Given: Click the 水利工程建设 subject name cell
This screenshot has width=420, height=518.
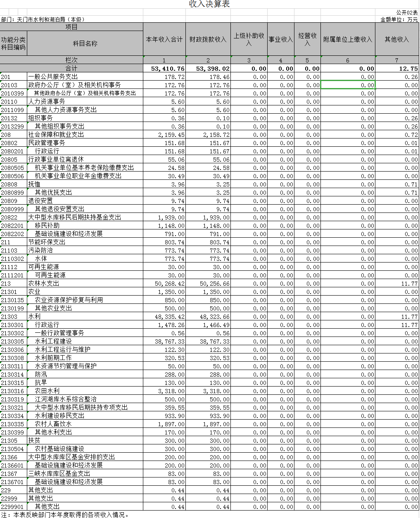Looking at the screenshot, I should point(53,341).
